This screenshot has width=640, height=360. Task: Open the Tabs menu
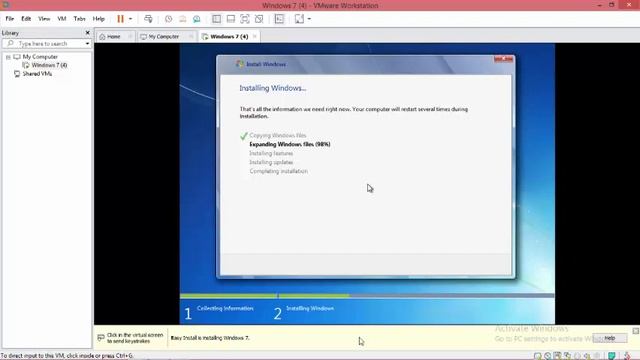[x=80, y=19]
